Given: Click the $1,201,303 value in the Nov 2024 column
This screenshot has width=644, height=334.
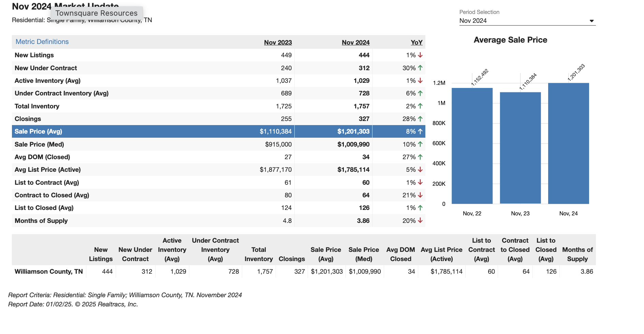Looking at the screenshot, I should 353,132.
